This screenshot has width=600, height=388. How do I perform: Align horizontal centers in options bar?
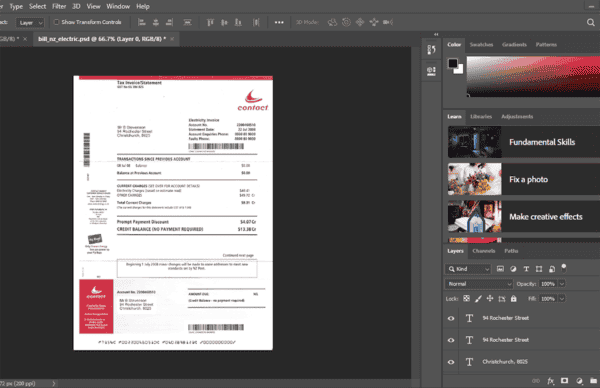click(156, 23)
